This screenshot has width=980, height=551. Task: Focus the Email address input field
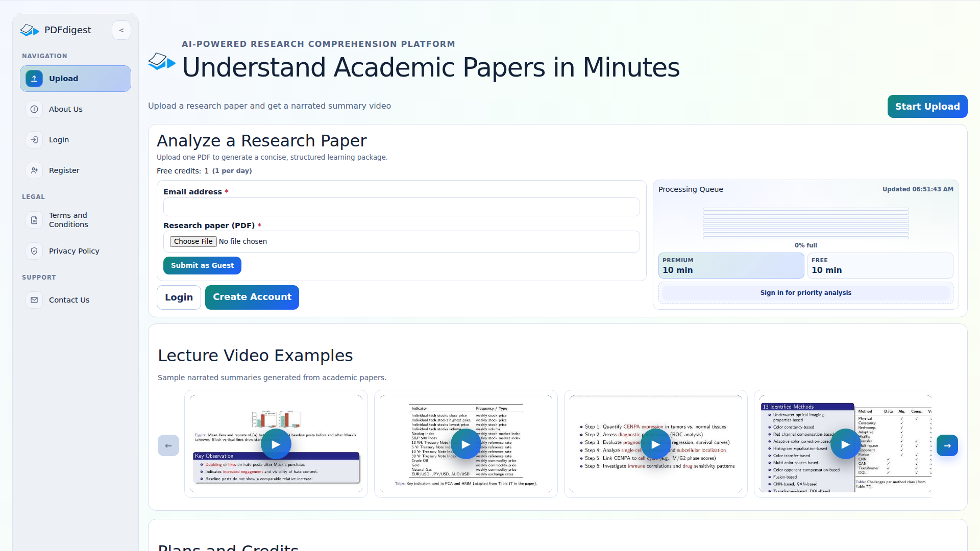401,207
